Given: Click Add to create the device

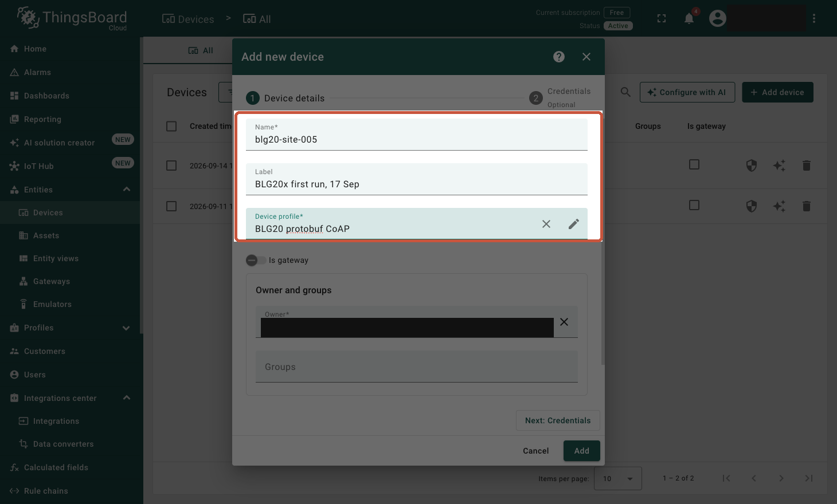Looking at the screenshot, I should [582, 451].
